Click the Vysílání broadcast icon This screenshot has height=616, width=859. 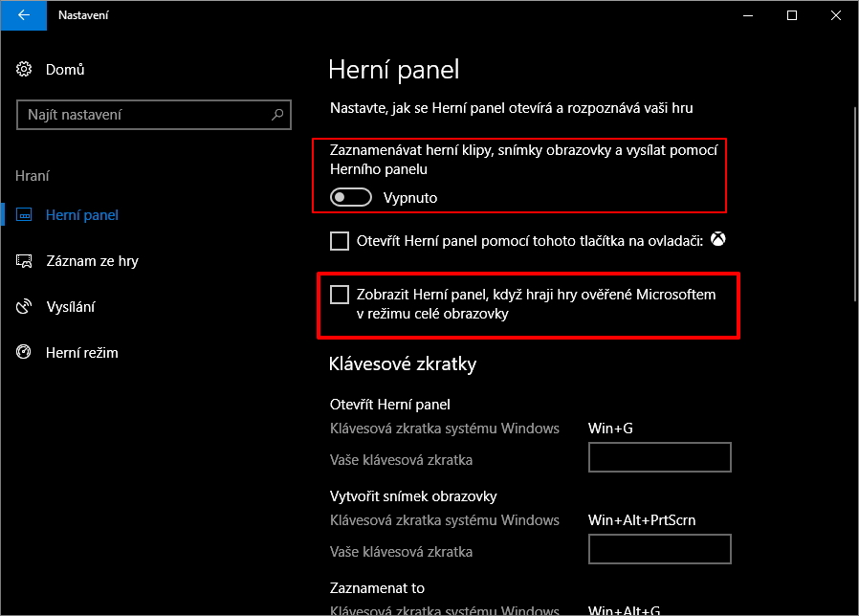[25, 307]
